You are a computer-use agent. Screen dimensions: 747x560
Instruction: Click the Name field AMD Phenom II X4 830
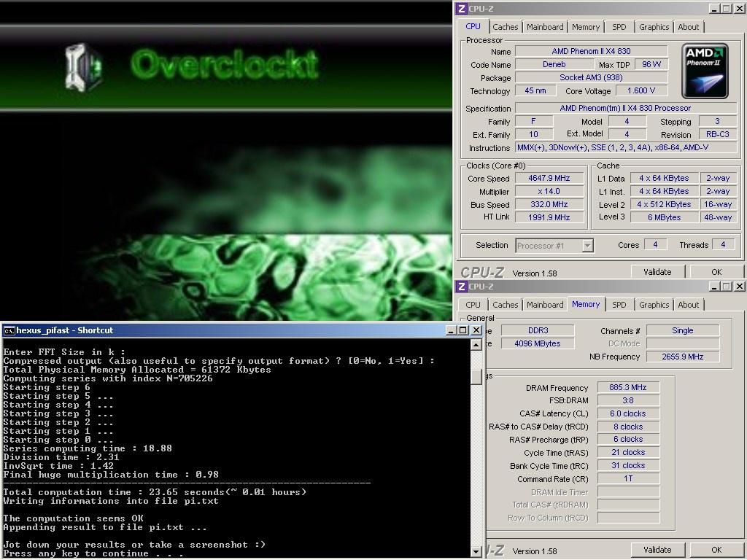591,51
